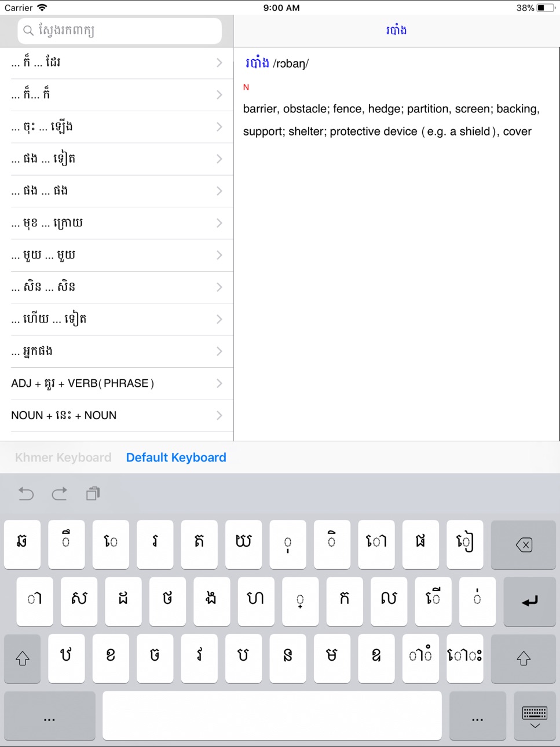Tap the Wi-Fi icon in status bar

(42, 8)
